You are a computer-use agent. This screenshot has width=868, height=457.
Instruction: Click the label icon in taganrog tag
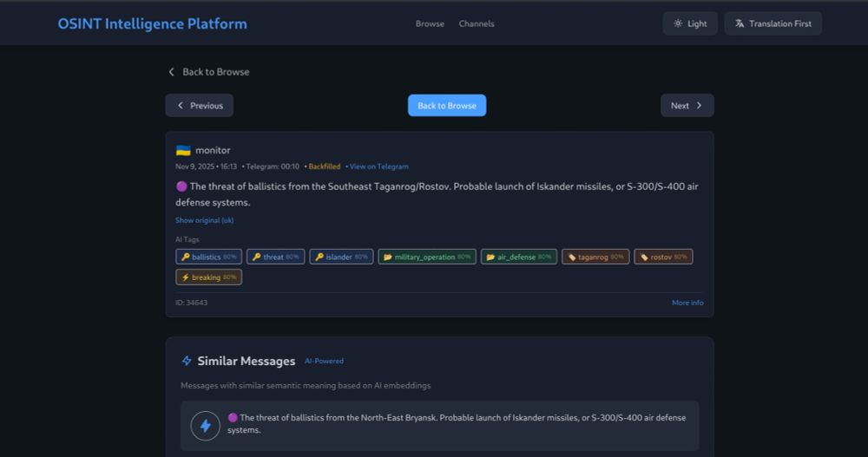(x=572, y=257)
